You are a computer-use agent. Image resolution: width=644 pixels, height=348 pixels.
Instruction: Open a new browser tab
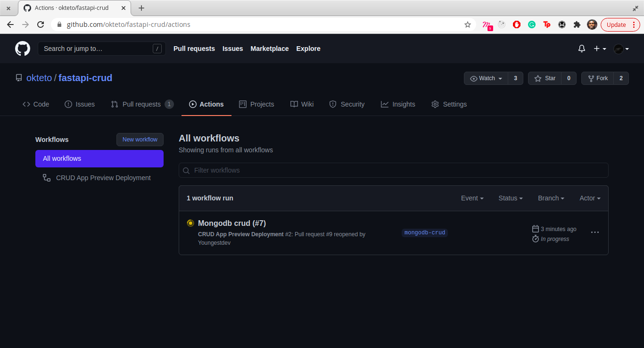tap(141, 8)
